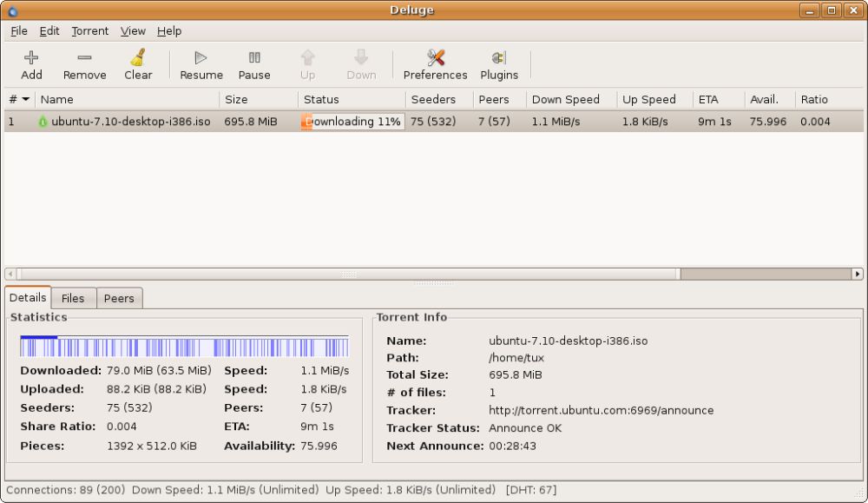Select the ubuntu-7.10-desktop-i386.iso torrent row

(x=433, y=122)
